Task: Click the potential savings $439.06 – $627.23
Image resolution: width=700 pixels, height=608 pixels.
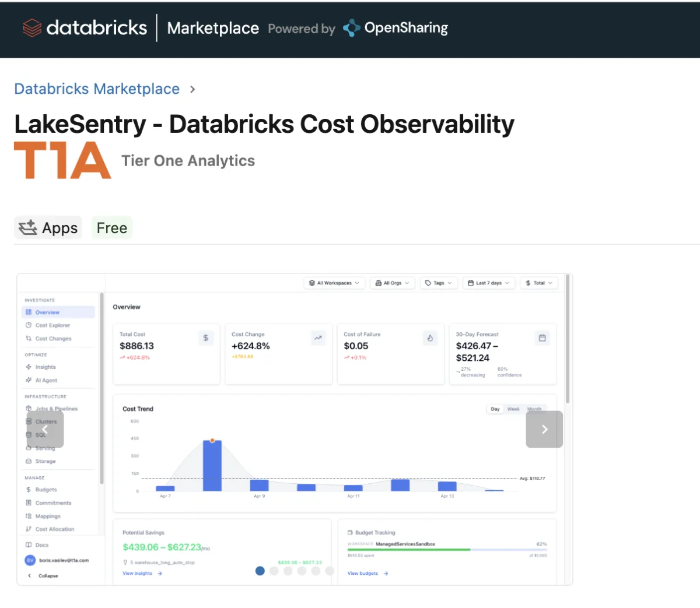Action: [162, 547]
